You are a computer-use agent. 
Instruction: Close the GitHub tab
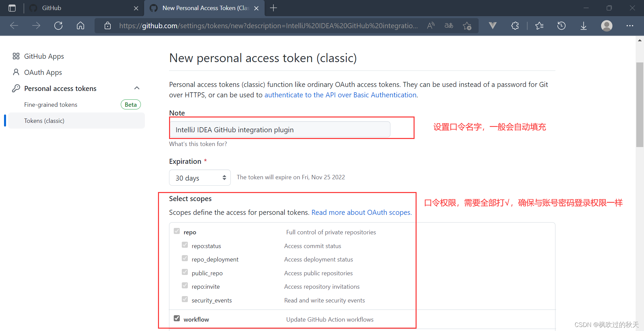point(136,8)
